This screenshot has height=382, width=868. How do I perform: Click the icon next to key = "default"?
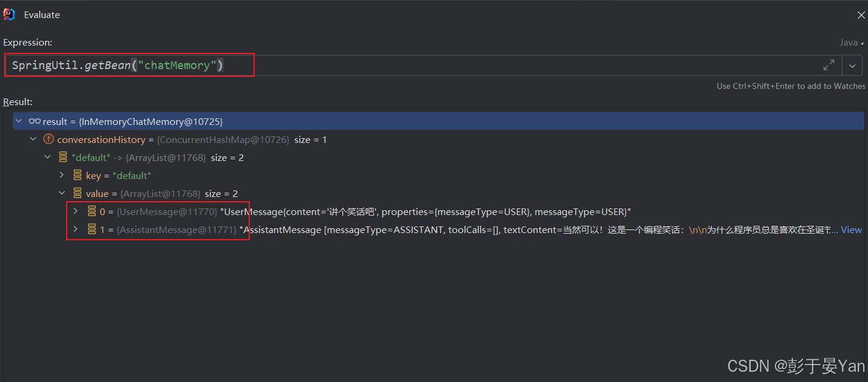pos(77,175)
